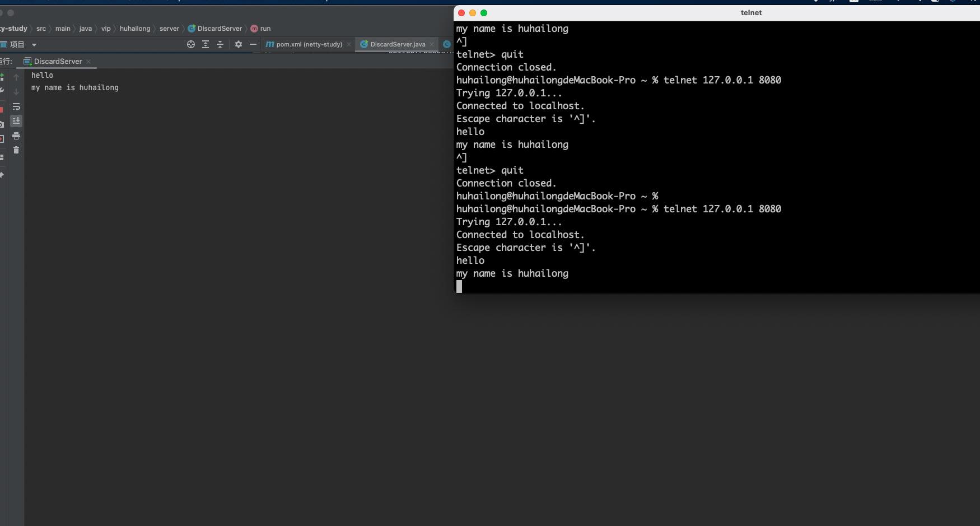Screen dimensions: 980x526
Task: Click the DiscardServer class breadcrumb
Action: tap(215, 29)
